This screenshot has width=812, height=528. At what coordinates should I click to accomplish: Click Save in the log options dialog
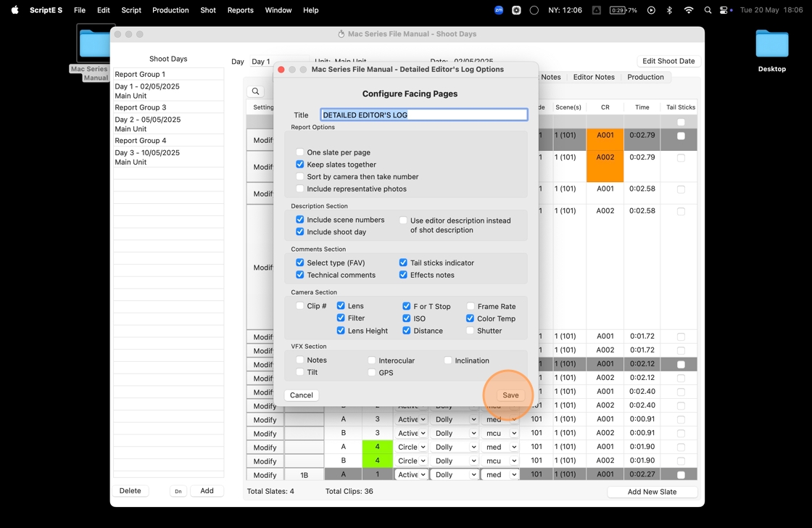pos(510,395)
